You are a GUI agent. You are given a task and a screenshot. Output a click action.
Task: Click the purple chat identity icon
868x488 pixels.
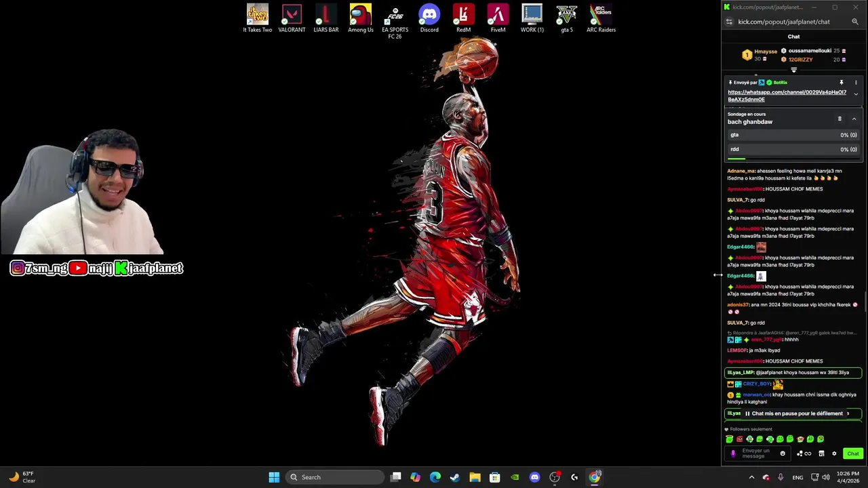point(733,453)
